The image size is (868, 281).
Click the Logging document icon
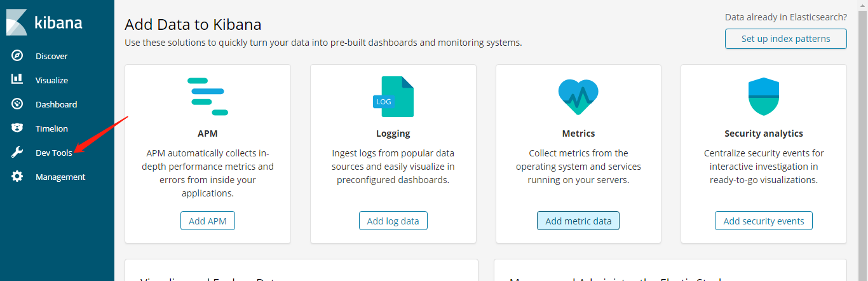pyautogui.click(x=393, y=97)
